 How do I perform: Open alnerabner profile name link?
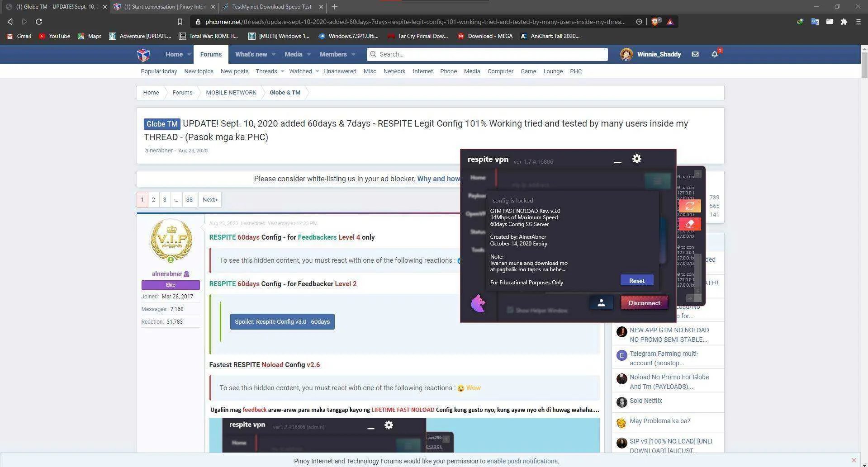[167, 274]
